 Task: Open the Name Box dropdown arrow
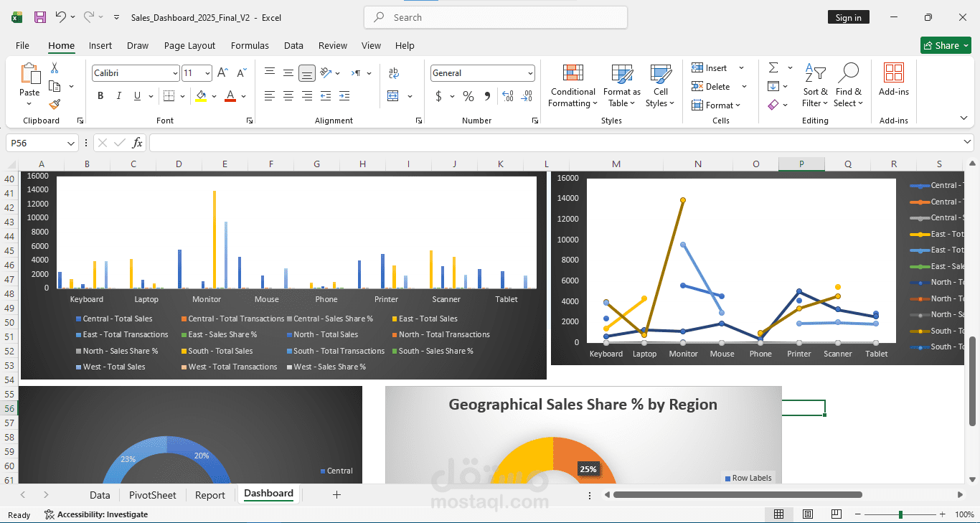[x=70, y=143]
